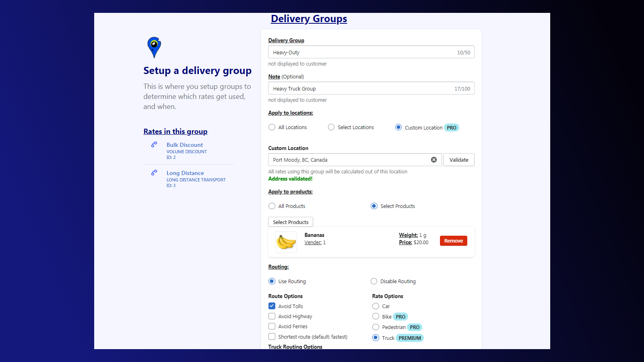The width and height of the screenshot is (644, 362).
Task: Enable the Avoid Highway checkbox
Action: (272, 316)
